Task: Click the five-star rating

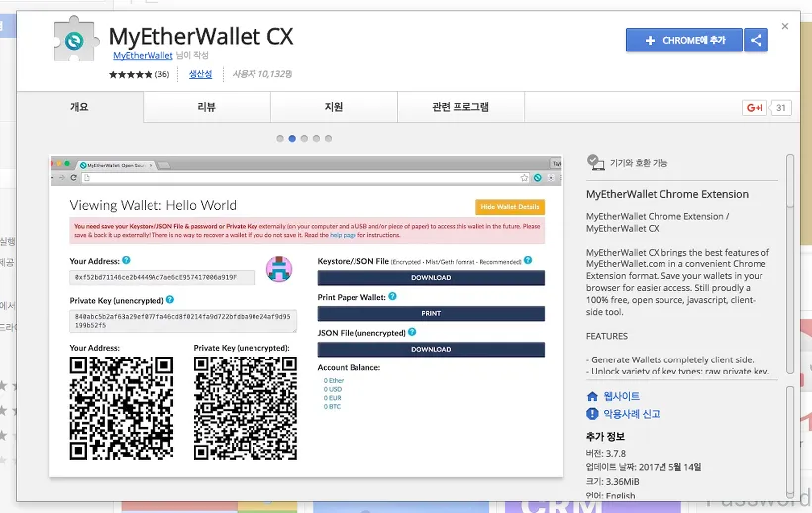Action: tap(131, 74)
